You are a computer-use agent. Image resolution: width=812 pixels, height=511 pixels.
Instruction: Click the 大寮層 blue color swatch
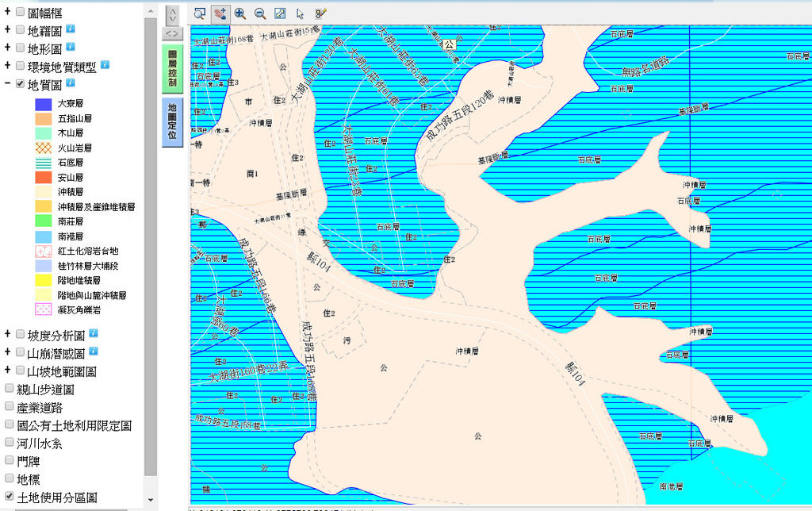44,104
